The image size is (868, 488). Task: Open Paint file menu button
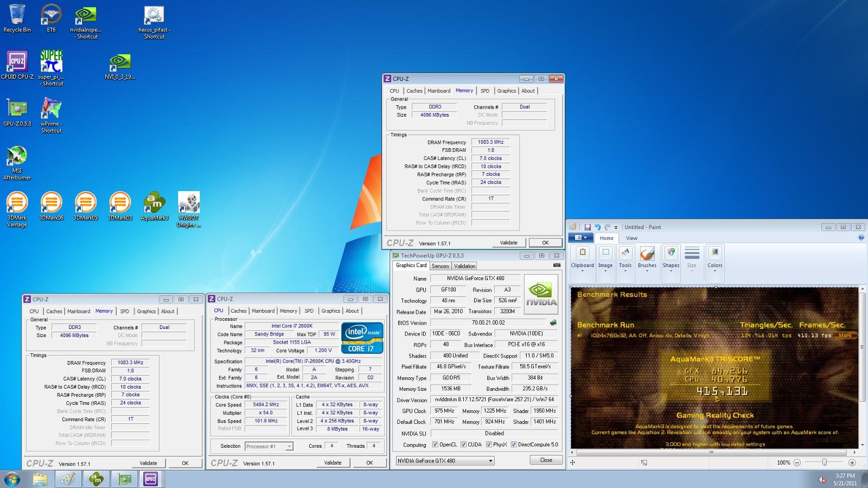(x=580, y=238)
